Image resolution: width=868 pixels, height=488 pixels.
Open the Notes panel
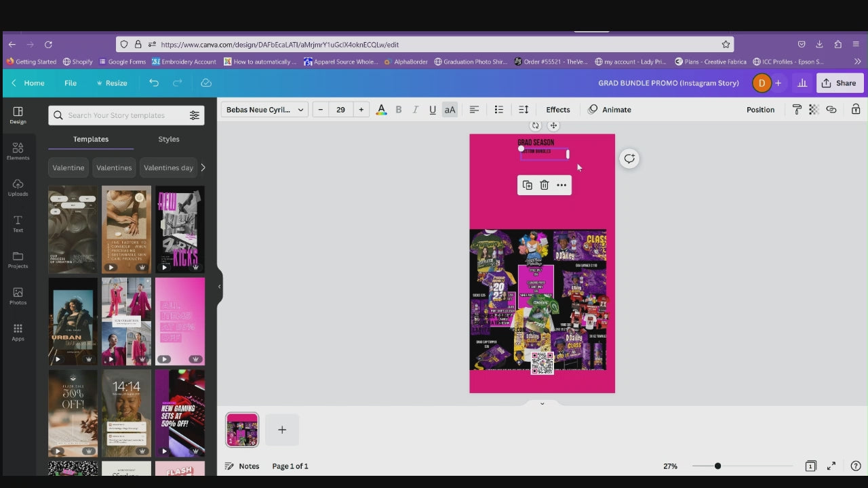242,466
